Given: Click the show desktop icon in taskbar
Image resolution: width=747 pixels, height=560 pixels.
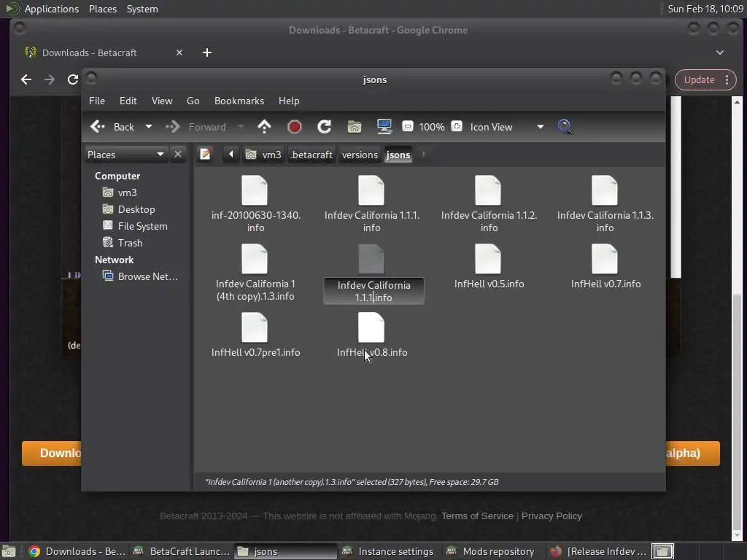Looking at the screenshot, I should (x=9, y=552).
